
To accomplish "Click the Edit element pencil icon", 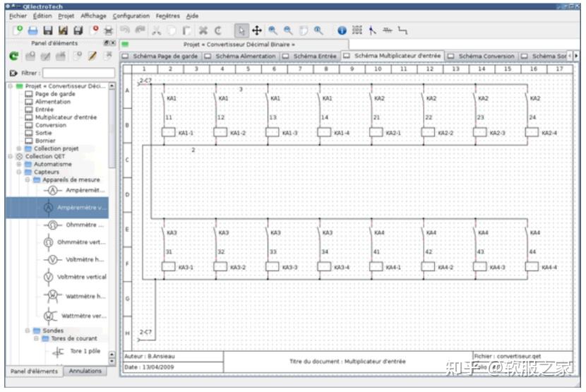I will click(x=92, y=56).
